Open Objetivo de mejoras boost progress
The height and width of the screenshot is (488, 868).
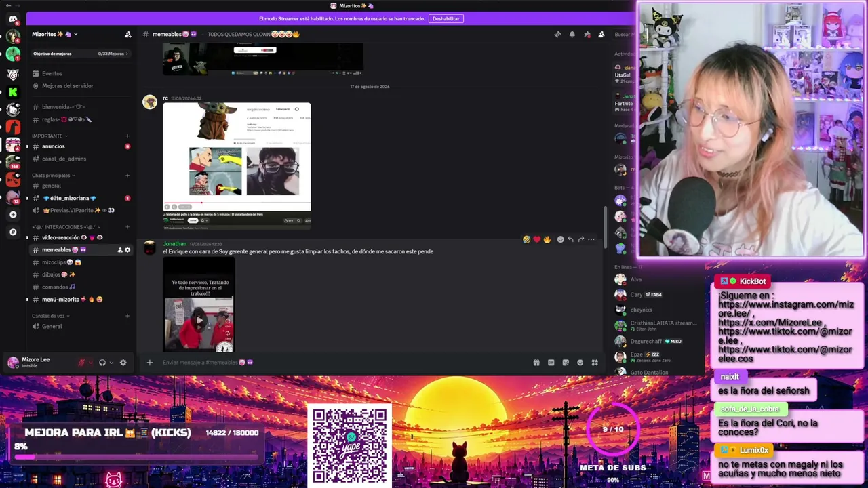pyautogui.click(x=81, y=54)
